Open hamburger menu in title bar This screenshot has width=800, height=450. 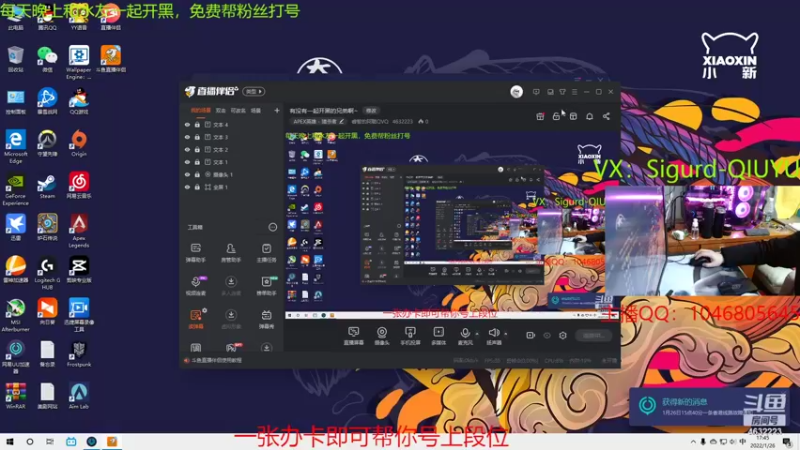[574, 92]
